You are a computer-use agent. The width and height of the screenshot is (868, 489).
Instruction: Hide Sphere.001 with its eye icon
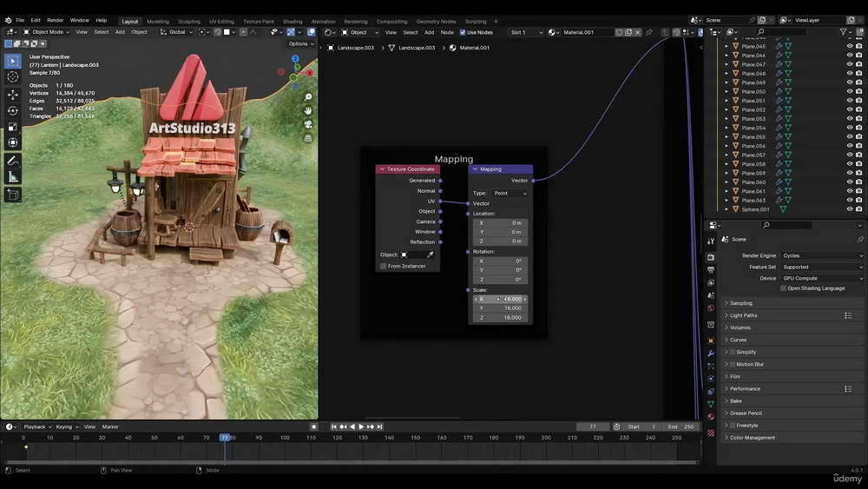849,209
